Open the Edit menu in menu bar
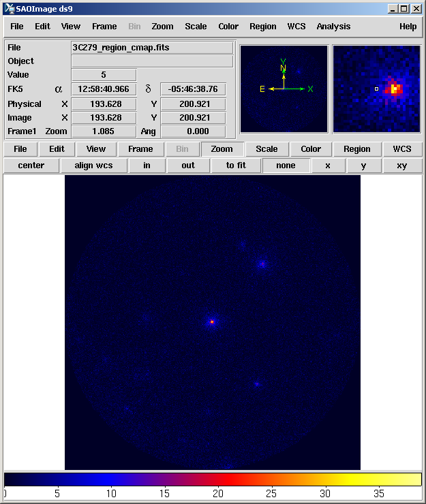Screen dimensions: 426x504 (x=42, y=27)
